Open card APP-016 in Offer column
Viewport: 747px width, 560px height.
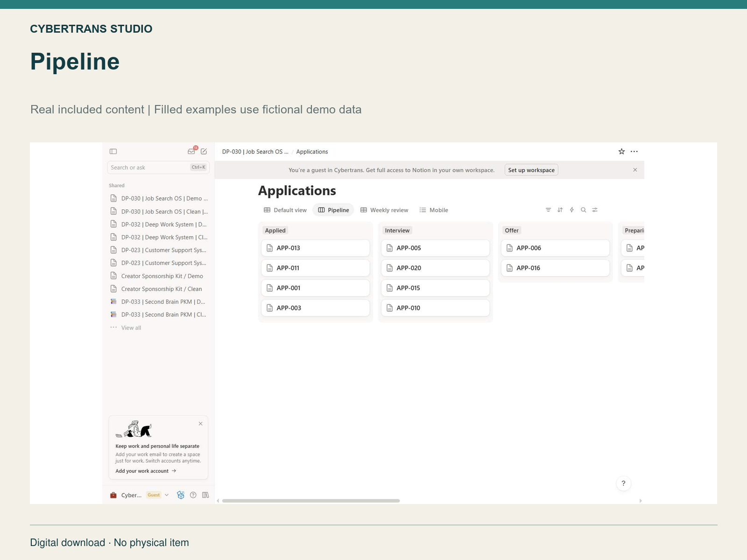coord(556,268)
